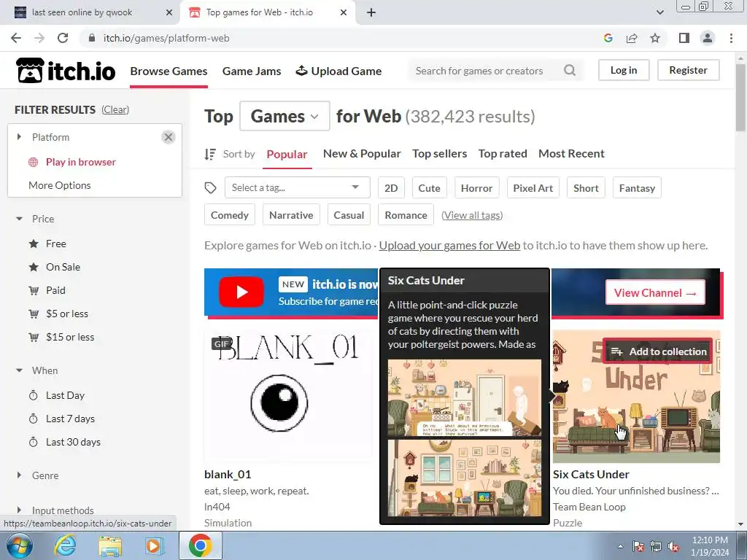Sort by Popular

pos(287,155)
